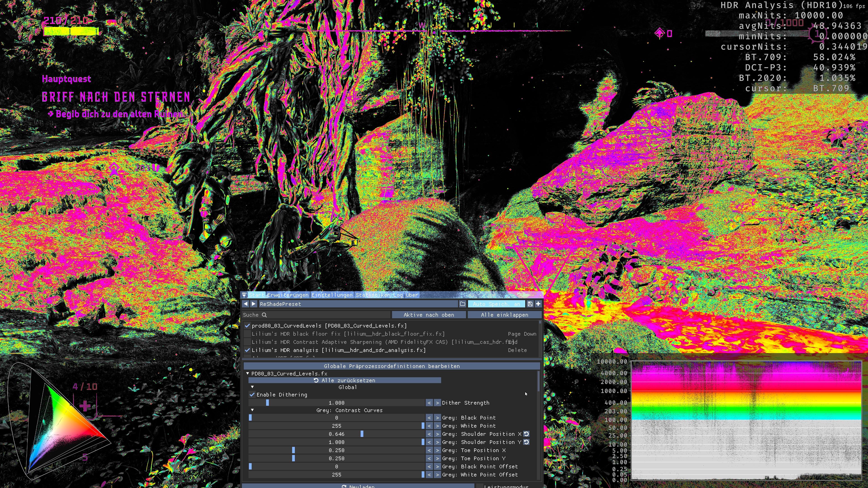Click the Neuladen button
Image resolution: width=868 pixels, height=488 pixels.
358,486
